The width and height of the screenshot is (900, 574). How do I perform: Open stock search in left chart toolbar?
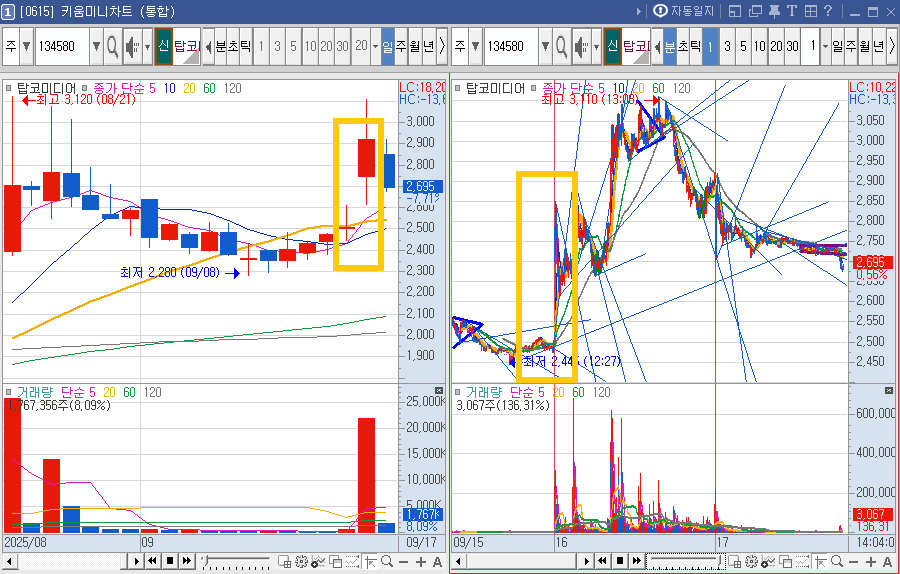click(112, 46)
